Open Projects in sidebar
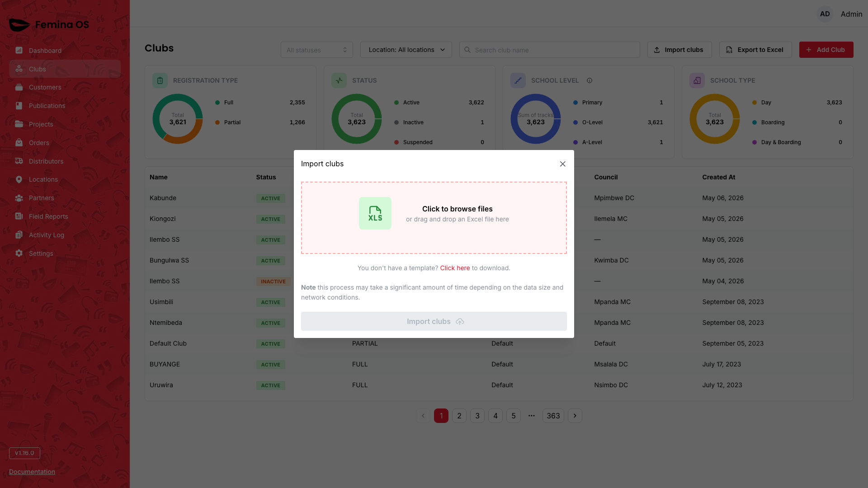This screenshot has width=868, height=488. point(65,124)
